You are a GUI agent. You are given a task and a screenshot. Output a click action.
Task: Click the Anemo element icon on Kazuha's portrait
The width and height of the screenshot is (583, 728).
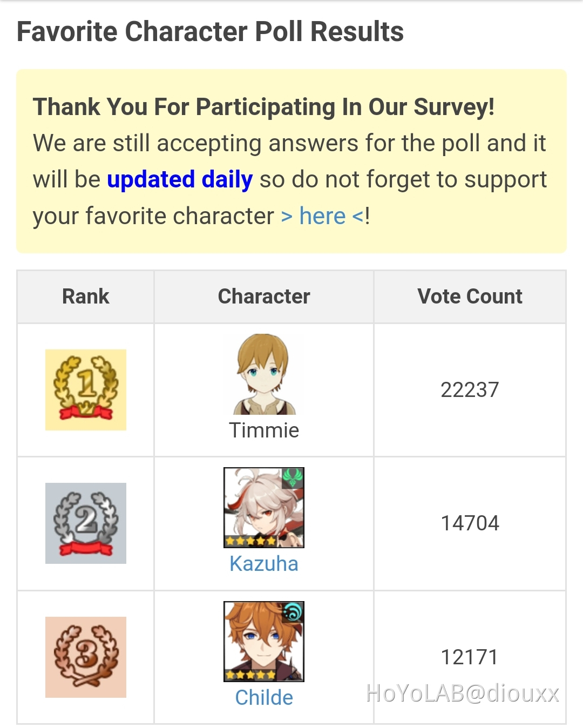293,478
